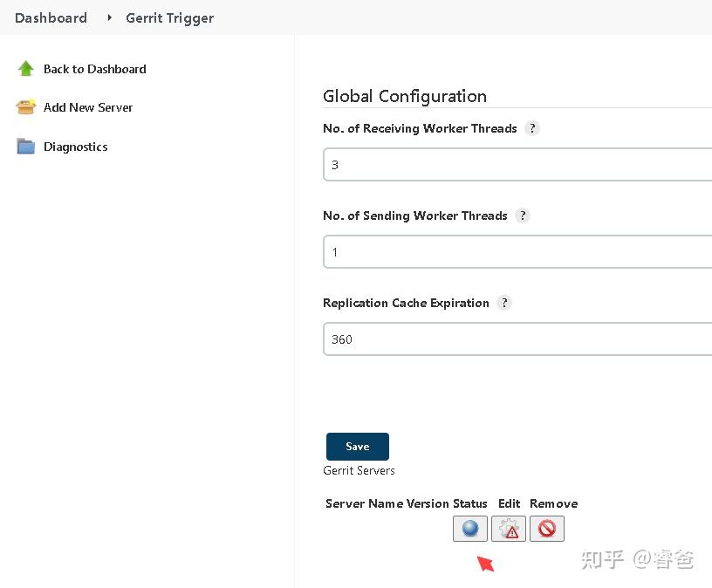Remove the Gerrit server via the prohibition icon
Screen dimensions: 712x588
point(546,528)
